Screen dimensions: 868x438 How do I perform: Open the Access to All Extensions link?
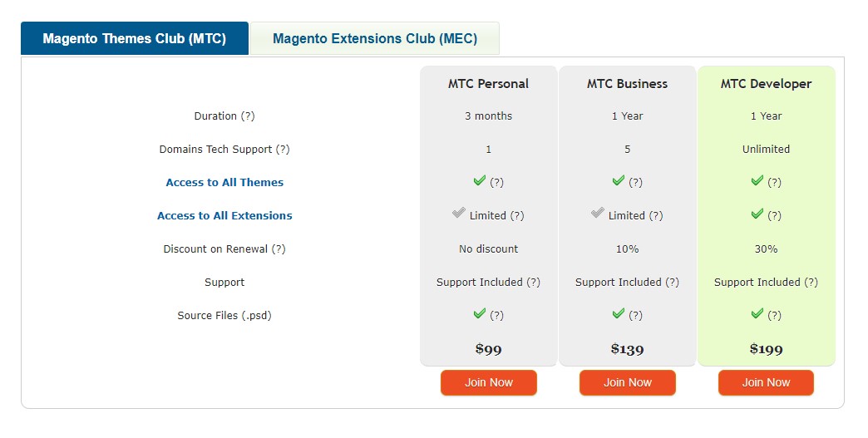click(x=224, y=216)
